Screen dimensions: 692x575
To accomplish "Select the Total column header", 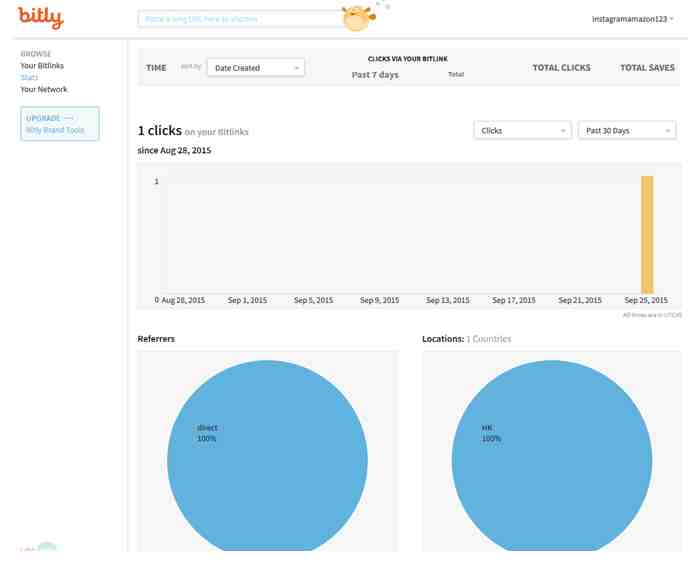I will [456, 75].
